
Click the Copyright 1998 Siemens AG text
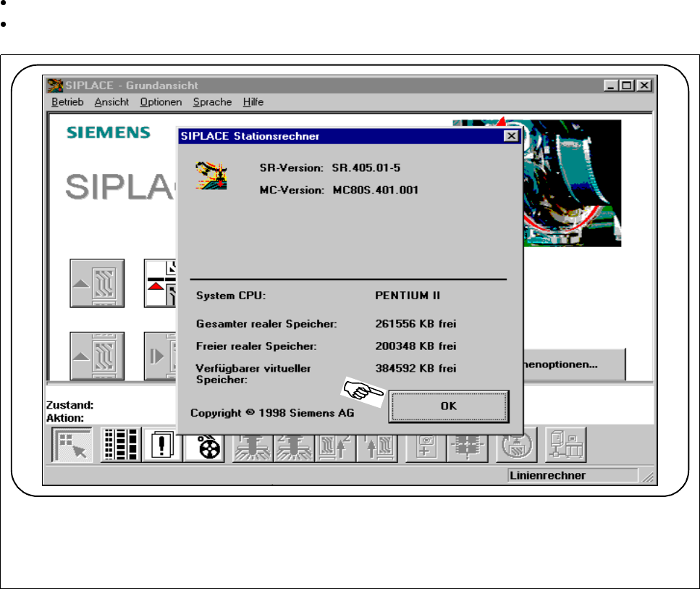click(x=272, y=413)
